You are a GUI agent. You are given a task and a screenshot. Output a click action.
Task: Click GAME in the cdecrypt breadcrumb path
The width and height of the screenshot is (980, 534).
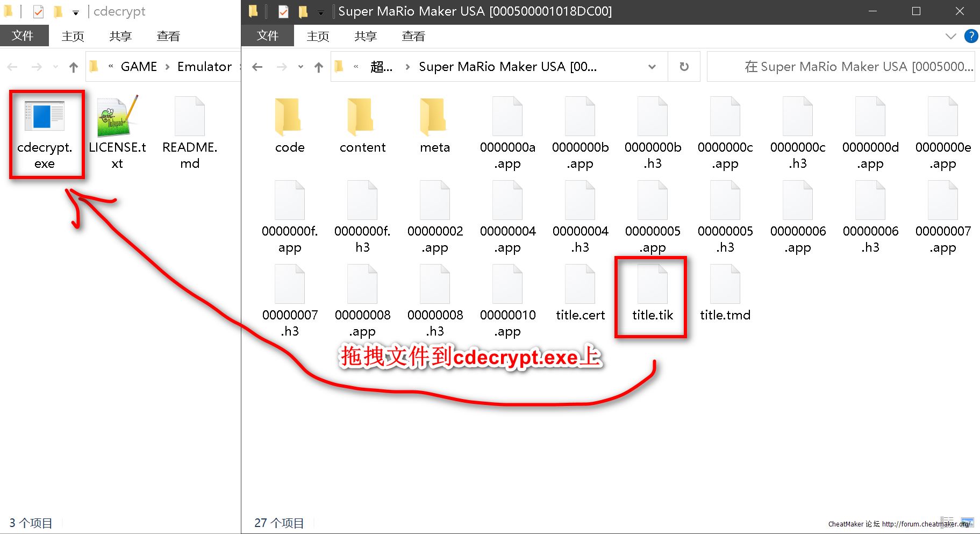point(139,67)
